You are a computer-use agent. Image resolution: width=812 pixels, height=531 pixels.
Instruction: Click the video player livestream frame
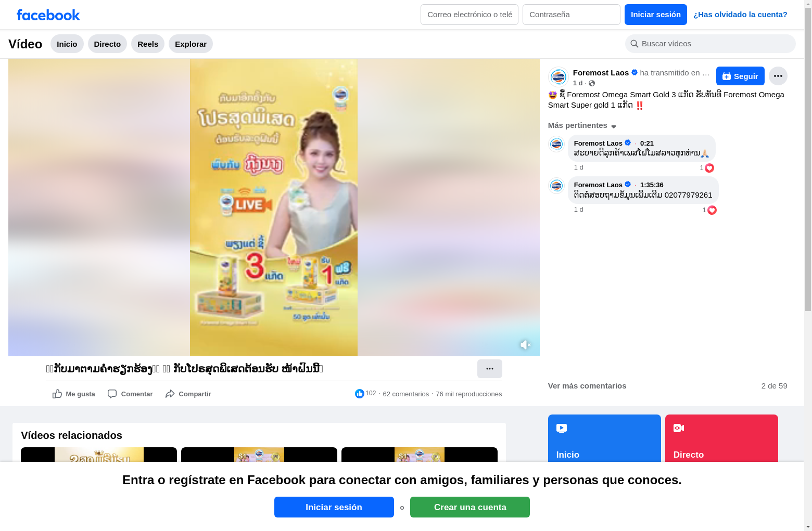[x=274, y=208]
